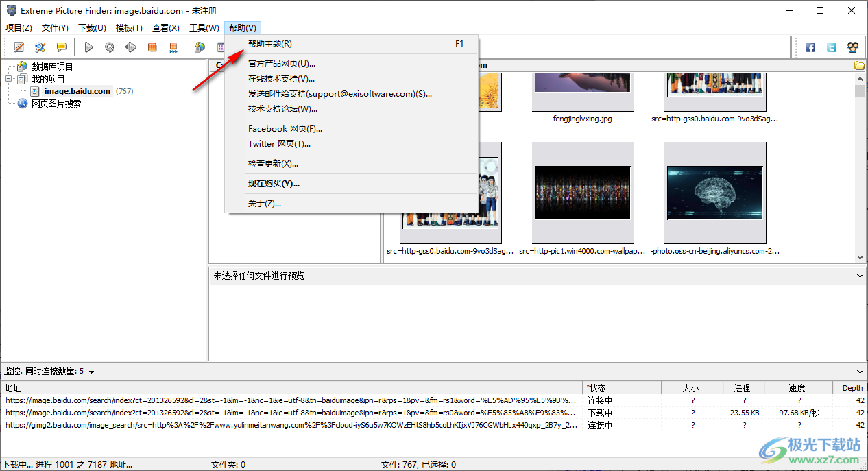This screenshot has width=868, height=471.
Task: Select the brain image thumbnail
Action: [x=714, y=193]
